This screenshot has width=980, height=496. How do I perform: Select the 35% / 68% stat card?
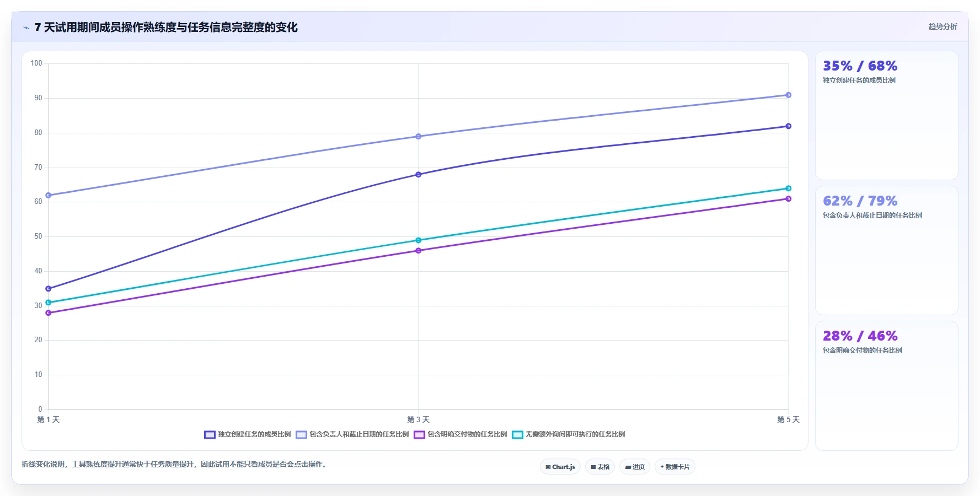tap(887, 116)
